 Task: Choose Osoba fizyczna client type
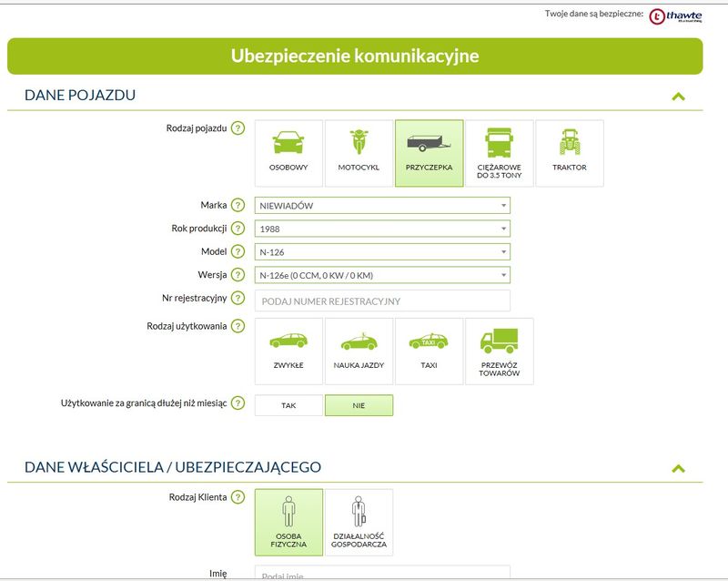click(x=288, y=522)
